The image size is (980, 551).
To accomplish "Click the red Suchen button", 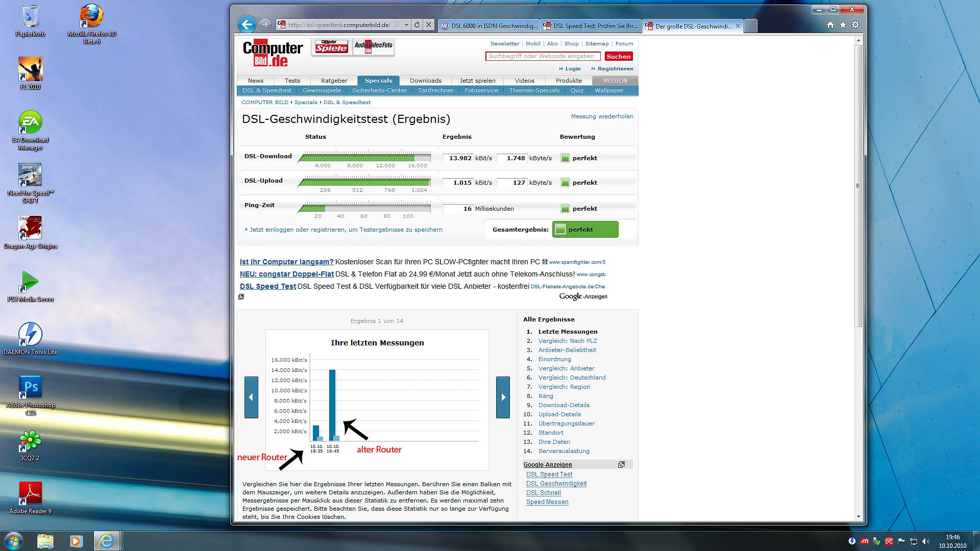I will (618, 57).
